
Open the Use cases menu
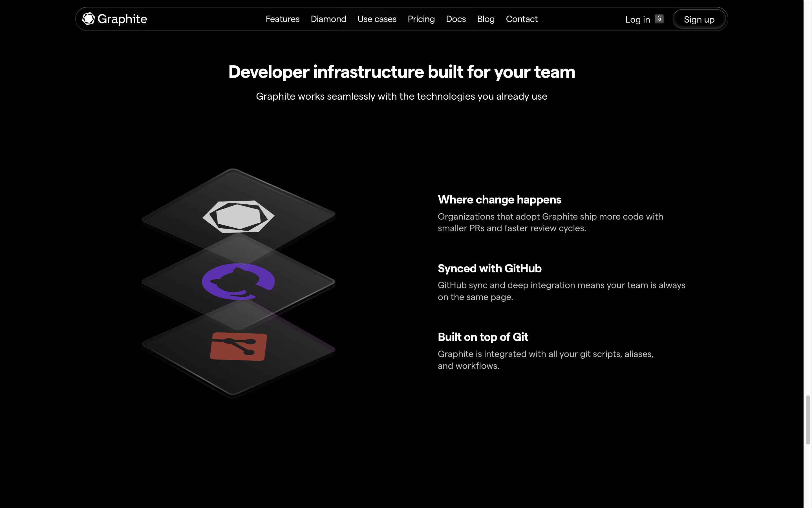click(377, 19)
